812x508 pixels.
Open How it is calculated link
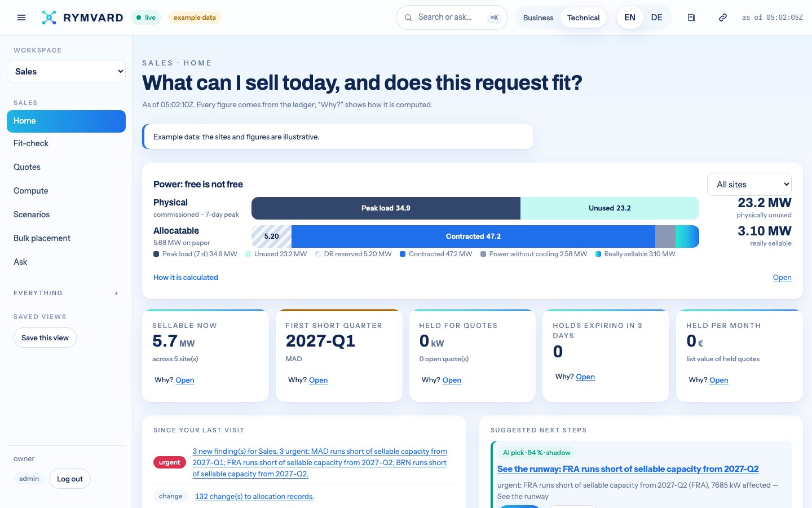point(186,277)
